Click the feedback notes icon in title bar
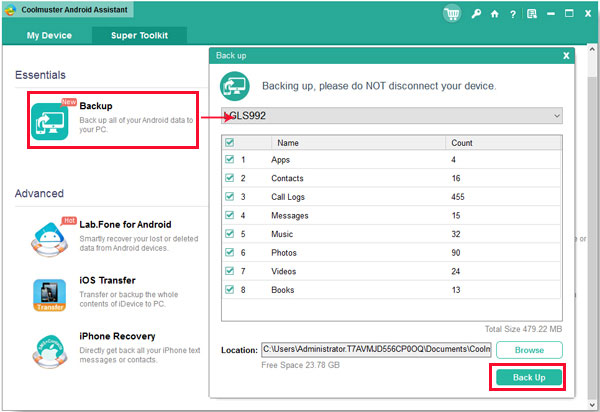Screen dimensions: 600x412 click(x=532, y=14)
